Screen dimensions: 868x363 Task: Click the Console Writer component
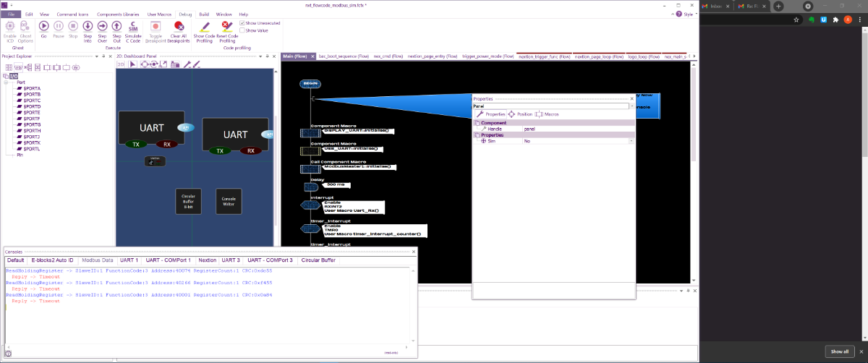pos(228,201)
